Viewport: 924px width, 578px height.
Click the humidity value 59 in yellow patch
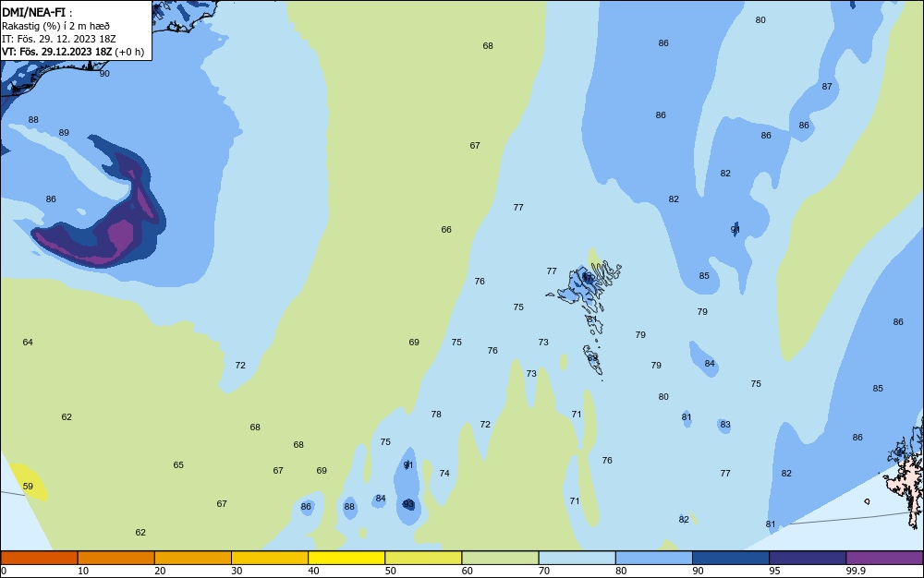(28, 487)
